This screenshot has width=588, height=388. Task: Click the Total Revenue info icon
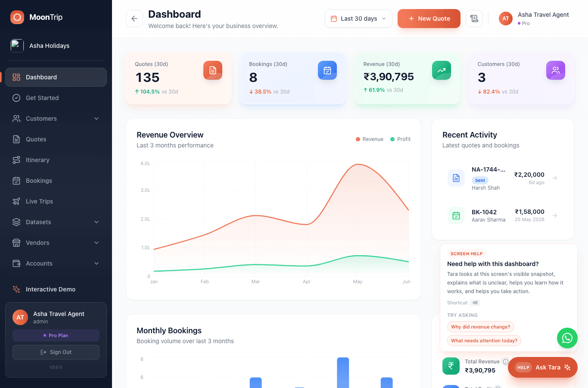pyautogui.click(x=506, y=362)
